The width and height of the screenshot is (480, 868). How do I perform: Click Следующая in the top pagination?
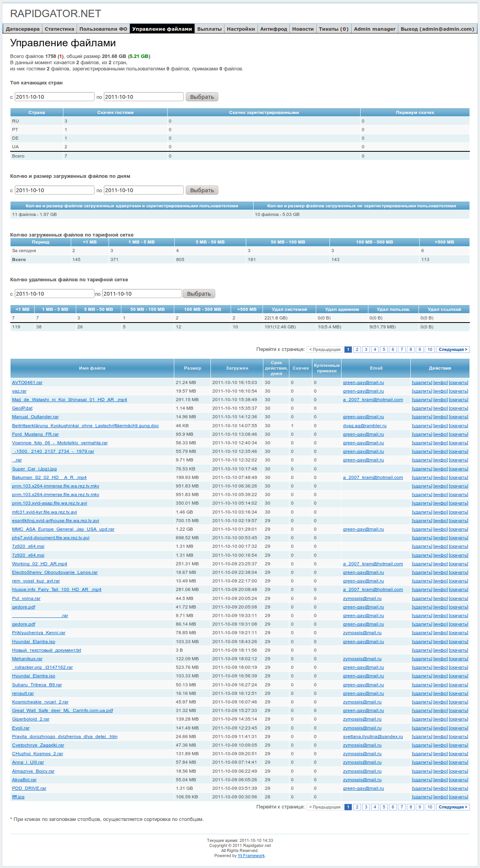[453, 349]
